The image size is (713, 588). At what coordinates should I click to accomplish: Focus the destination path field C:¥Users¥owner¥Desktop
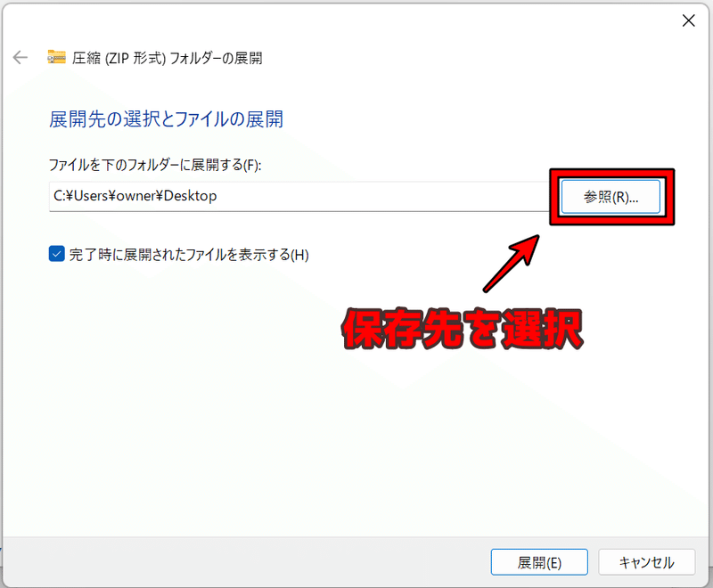coord(299,196)
